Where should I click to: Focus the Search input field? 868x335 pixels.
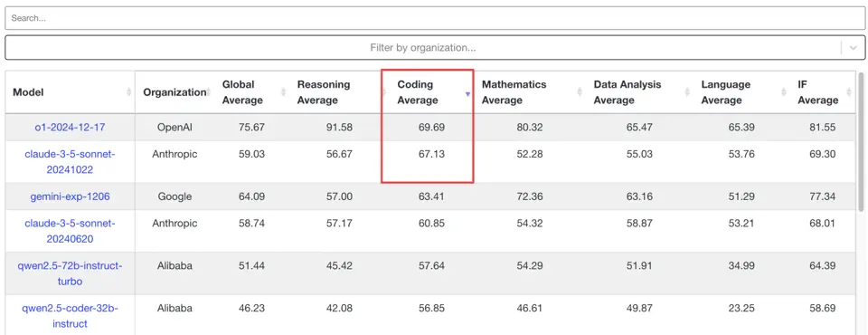click(x=434, y=18)
